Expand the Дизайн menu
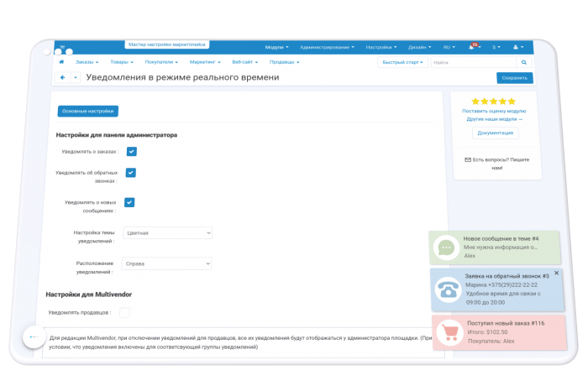The image size is (588, 391). (420, 47)
